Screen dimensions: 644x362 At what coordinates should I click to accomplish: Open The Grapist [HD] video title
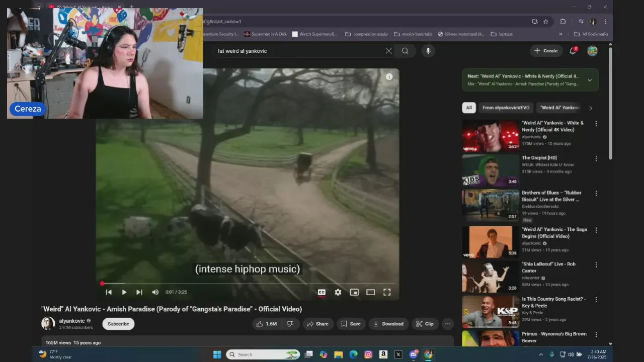(x=539, y=158)
